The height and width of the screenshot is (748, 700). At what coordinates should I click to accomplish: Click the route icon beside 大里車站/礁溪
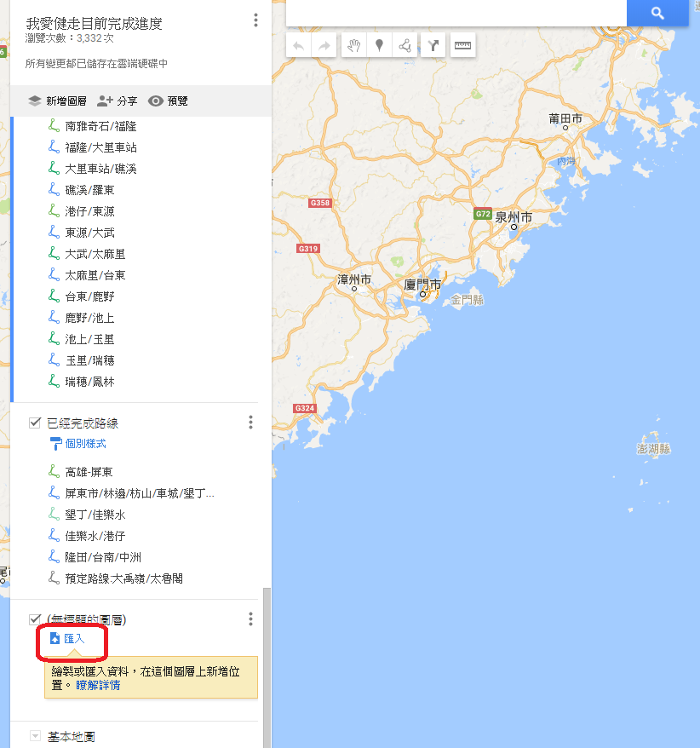[x=54, y=169]
